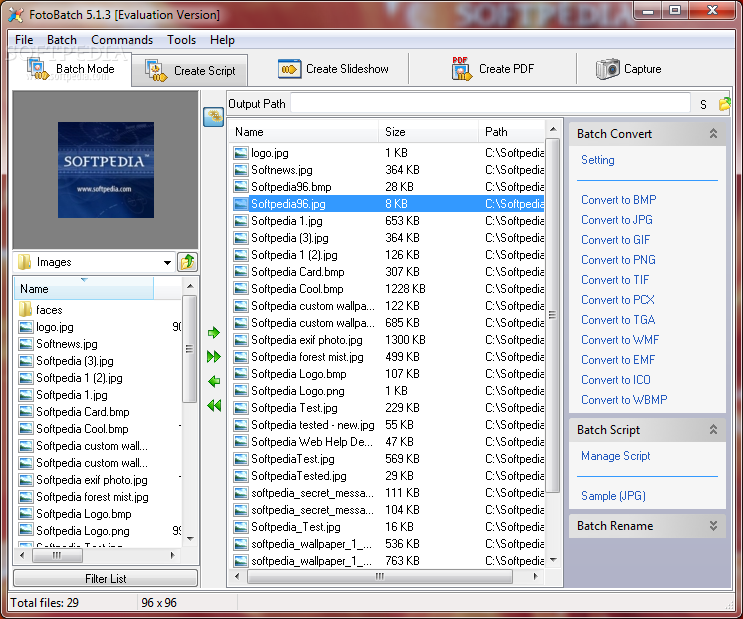The width and height of the screenshot is (743, 619).
Task: Click the S button beside Output Path
Action: tap(703, 104)
